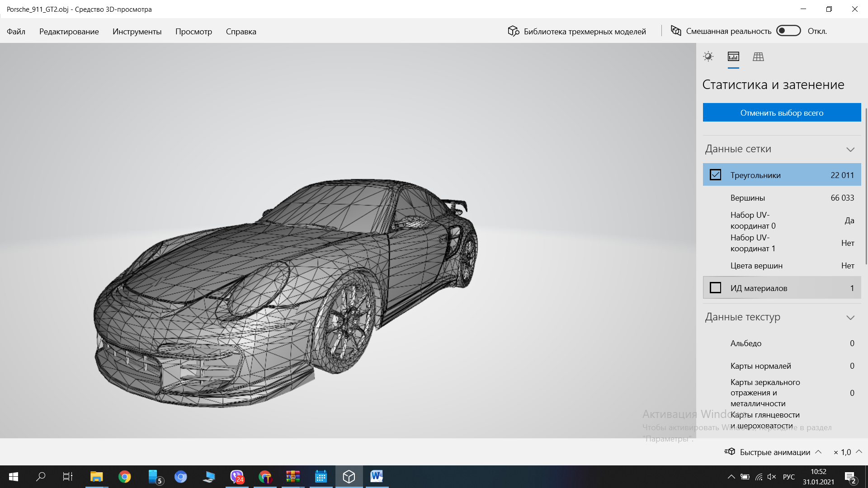The image size is (868, 488).
Task: Click the Quick Animations icon
Action: pos(730,451)
